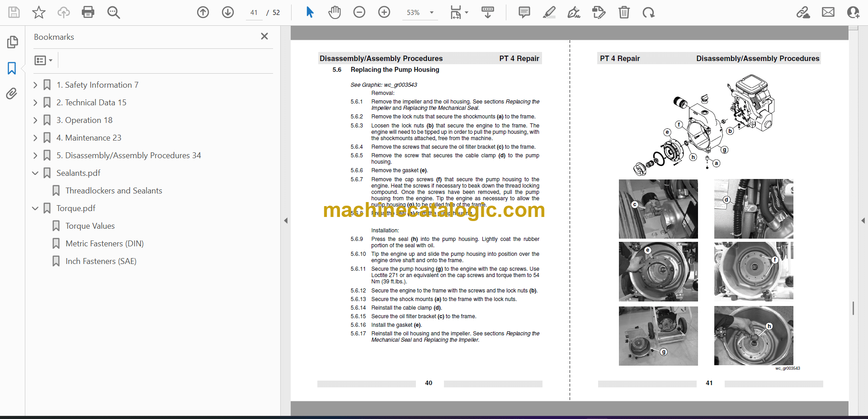
Task: Click the '5.6 Replacing the Pump Housing' heading
Action: (386, 70)
